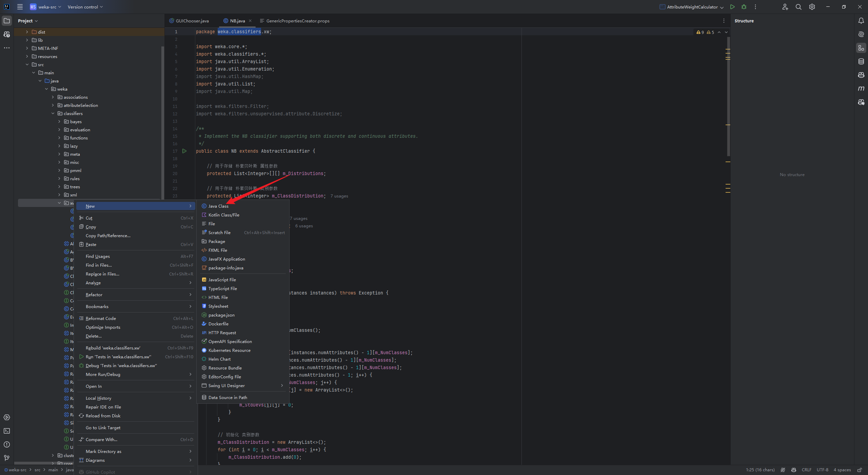Click 4 spaces indent setting
Viewport: 868px width, 475px height.
point(842,470)
